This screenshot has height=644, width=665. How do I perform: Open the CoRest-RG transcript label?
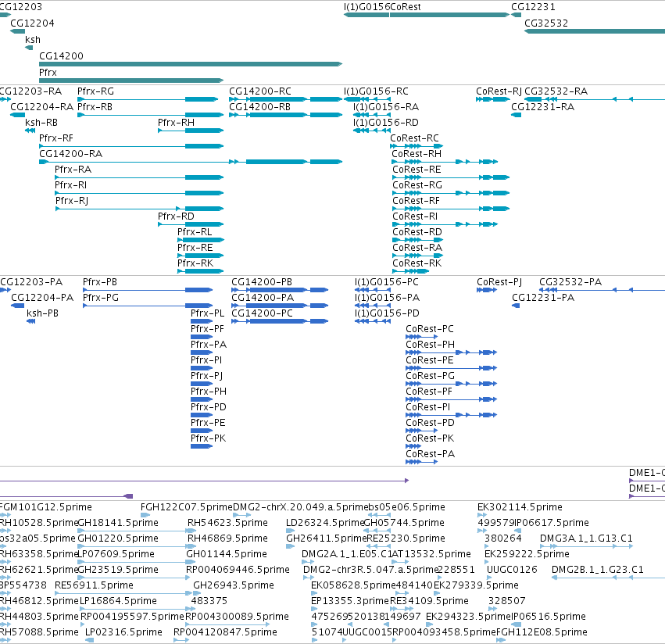[x=417, y=185]
